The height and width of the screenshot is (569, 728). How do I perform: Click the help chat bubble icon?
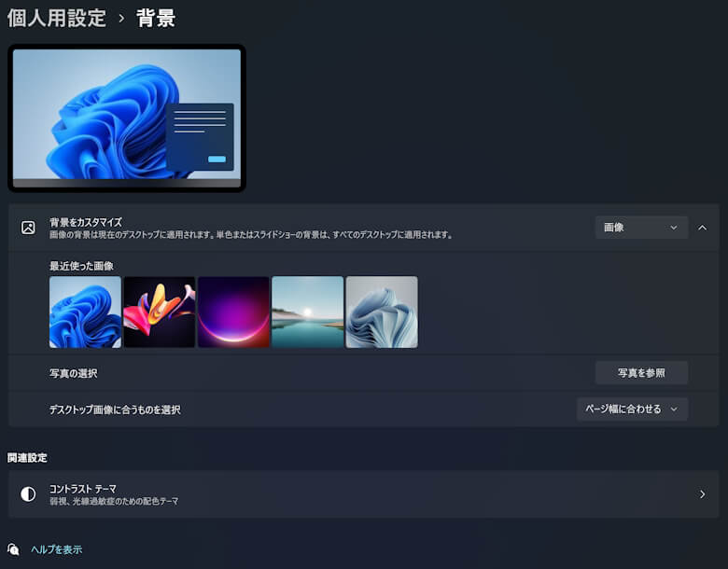13,549
